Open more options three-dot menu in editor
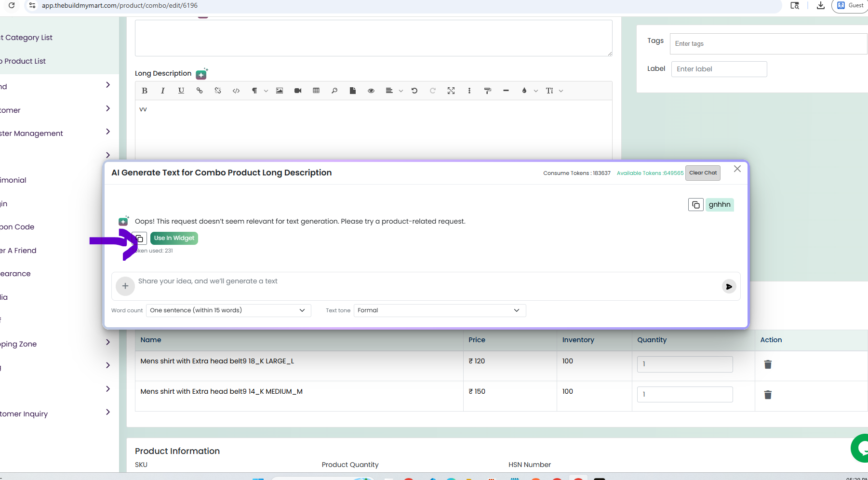This screenshot has height=480, width=868. click(x=469, y=91)
